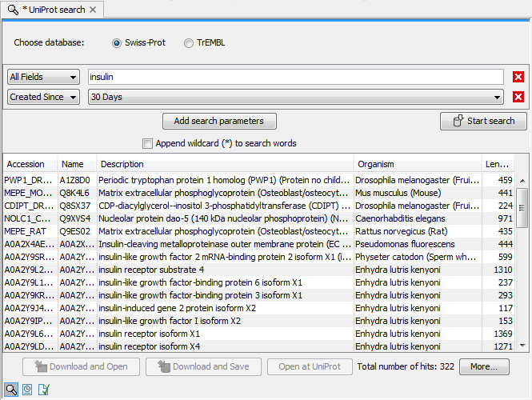The width and height of the screenshot is (532, 400).
Task: Enable Append wildcard to search words
Action: pyautogui.click(x=147, y=143)
